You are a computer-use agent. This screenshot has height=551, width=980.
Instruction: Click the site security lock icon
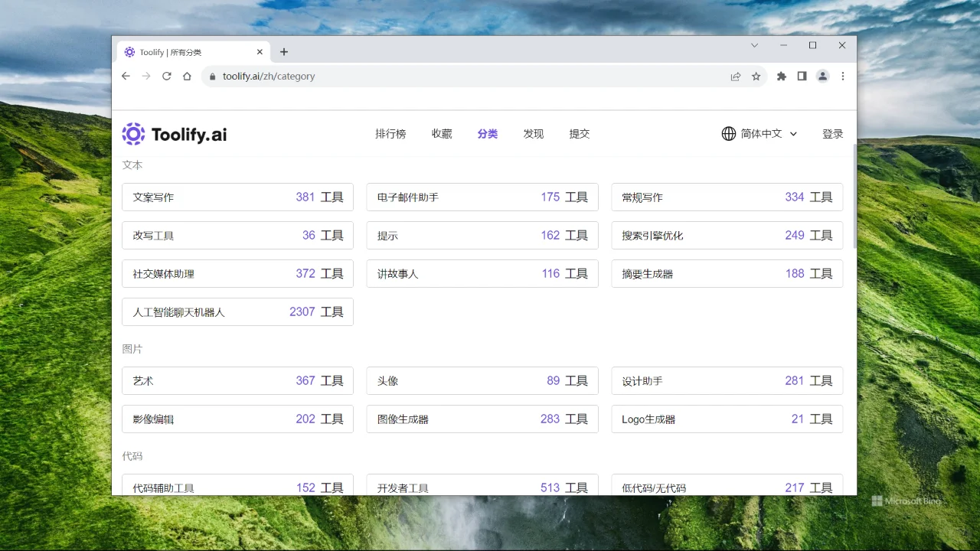[x=212, y=77]
